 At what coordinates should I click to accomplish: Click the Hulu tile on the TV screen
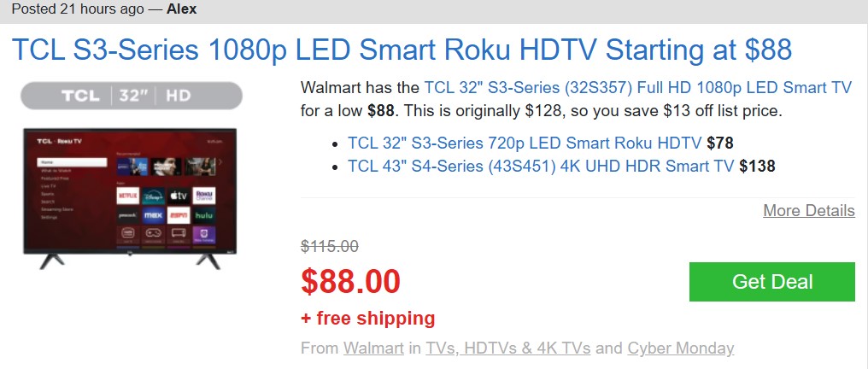coord(204,214)
